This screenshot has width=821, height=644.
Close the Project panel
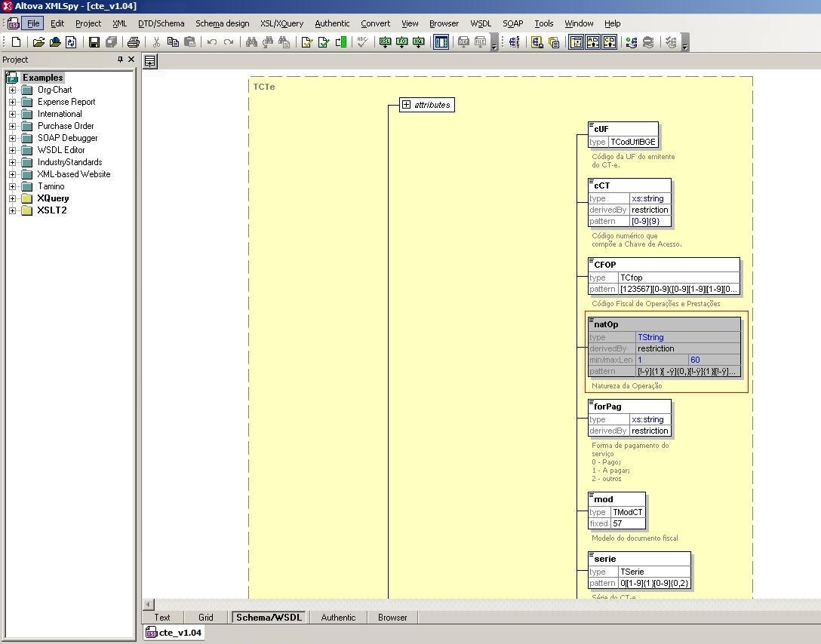(131, 60)
